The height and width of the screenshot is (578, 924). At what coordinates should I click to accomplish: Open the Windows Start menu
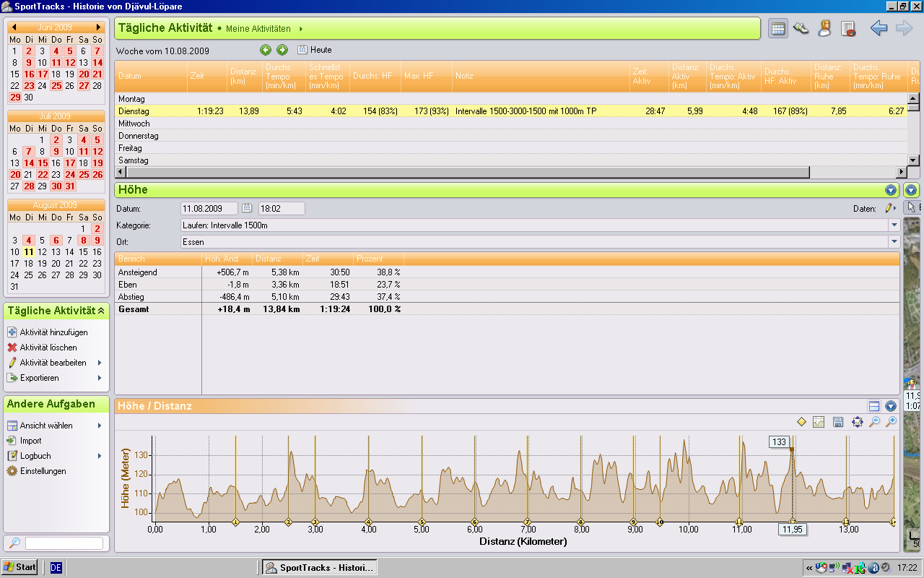click(19, 567)
